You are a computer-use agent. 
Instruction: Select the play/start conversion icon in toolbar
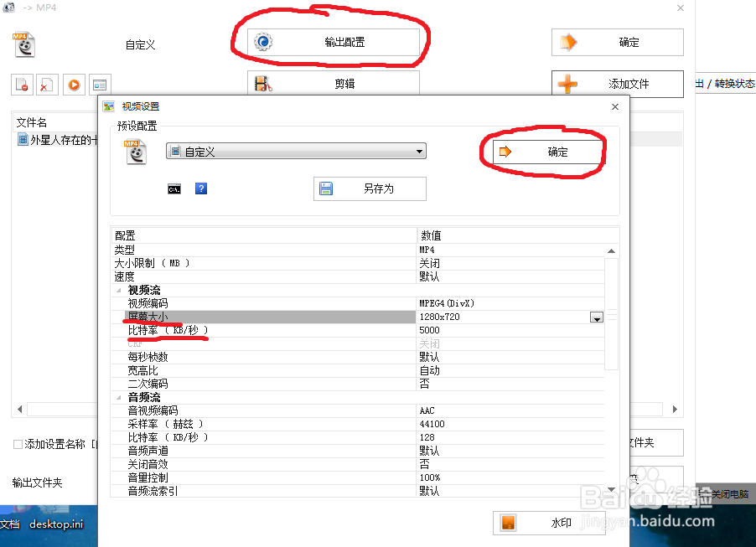[x=74, y=85]
